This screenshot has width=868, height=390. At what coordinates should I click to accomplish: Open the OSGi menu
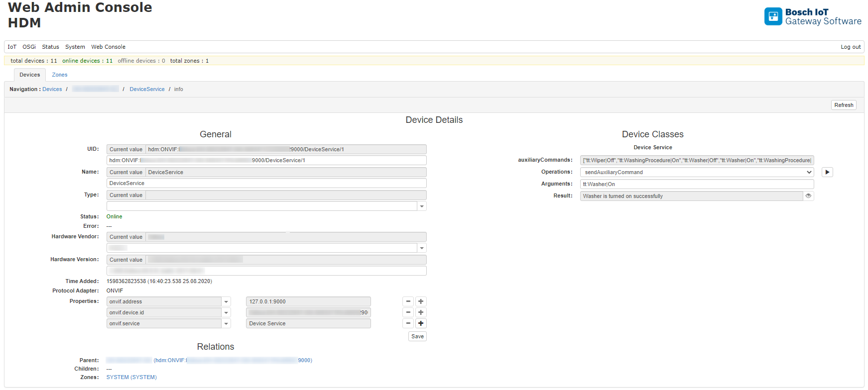point(29,47)
